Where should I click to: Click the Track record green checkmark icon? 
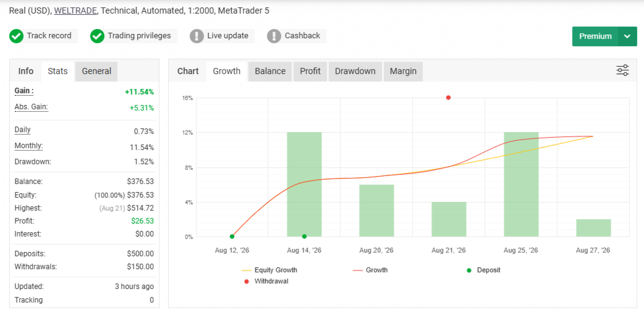click(17, 36)
